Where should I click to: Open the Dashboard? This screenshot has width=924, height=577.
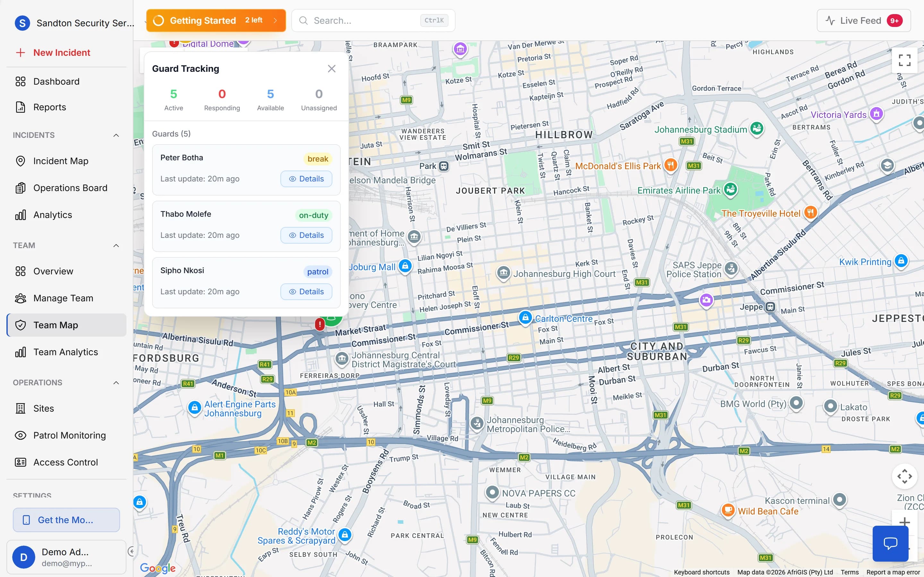point(56,81)
